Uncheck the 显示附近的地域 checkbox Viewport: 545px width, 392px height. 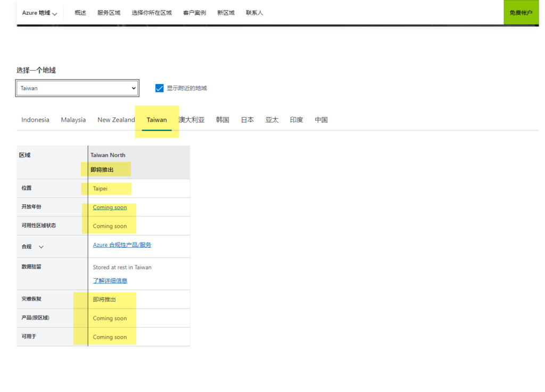tap(159, 88)
